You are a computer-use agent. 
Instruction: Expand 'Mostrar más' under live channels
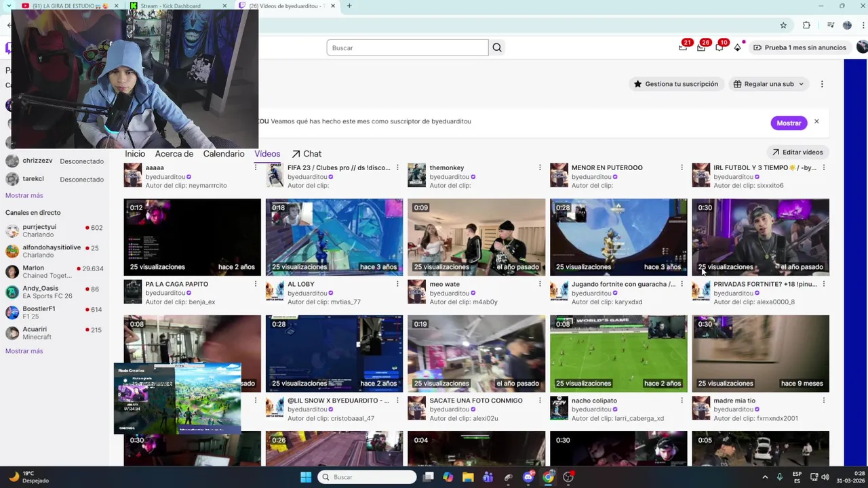coord(24,351)
